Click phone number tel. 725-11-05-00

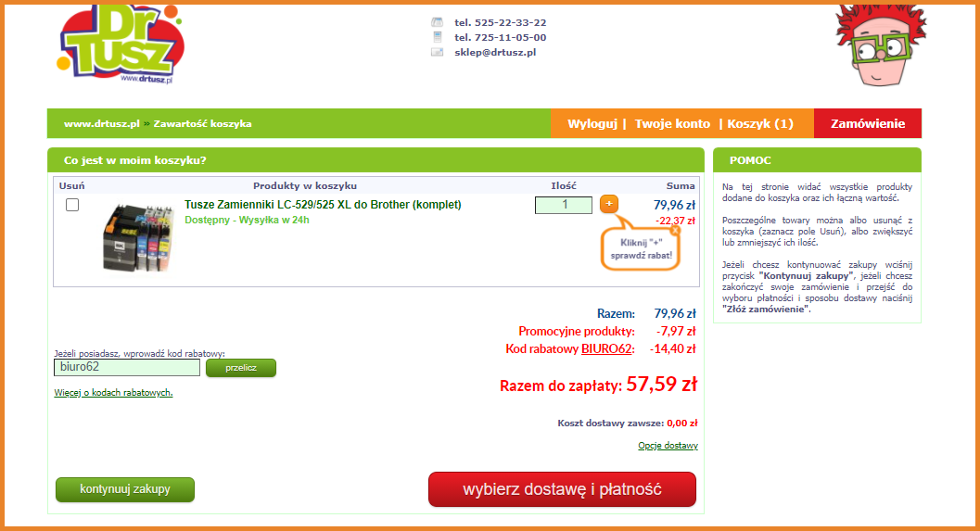point(500,37)
